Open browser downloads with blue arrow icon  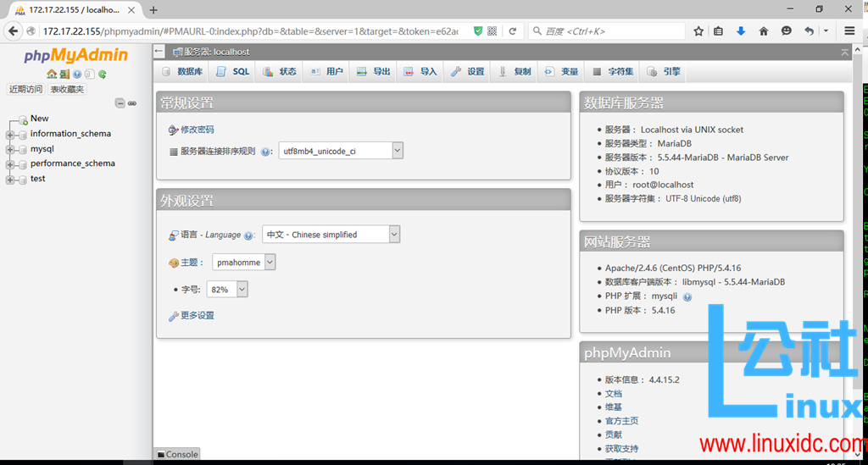(741, 31)
